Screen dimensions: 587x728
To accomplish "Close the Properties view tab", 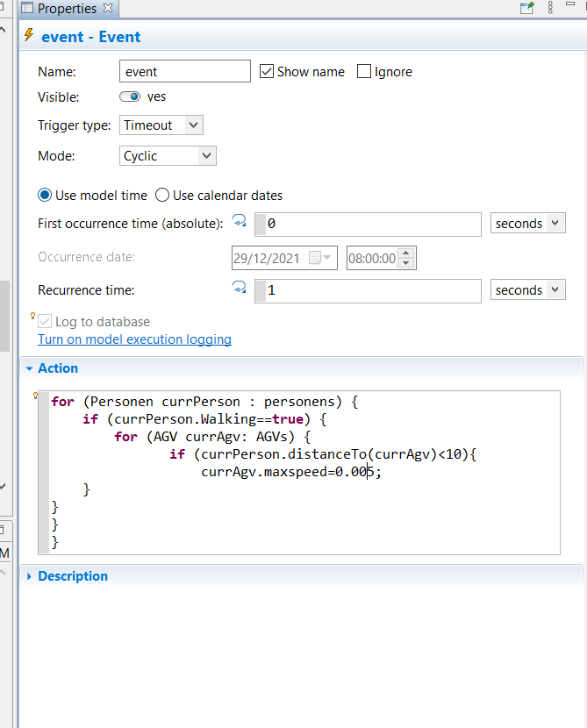I will pyautogui.click(x=108, y=9).
